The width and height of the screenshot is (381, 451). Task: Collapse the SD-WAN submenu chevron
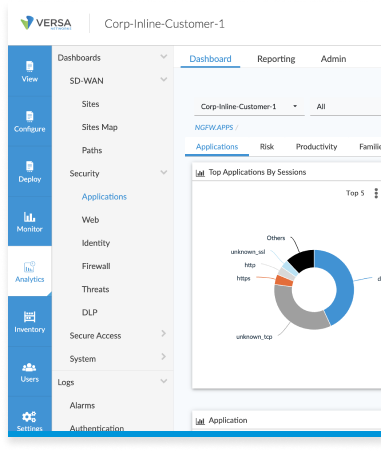coord(164,80)
